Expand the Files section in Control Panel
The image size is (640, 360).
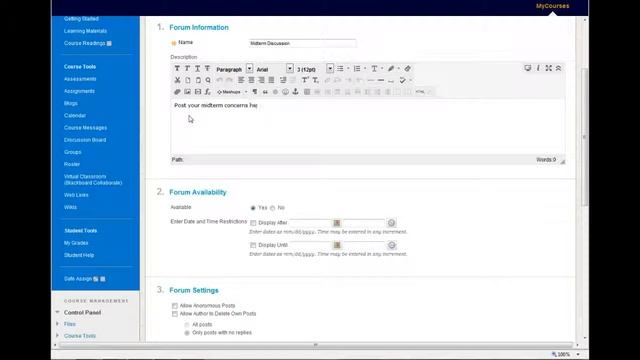pyautogui.click(x=57, y=324)
